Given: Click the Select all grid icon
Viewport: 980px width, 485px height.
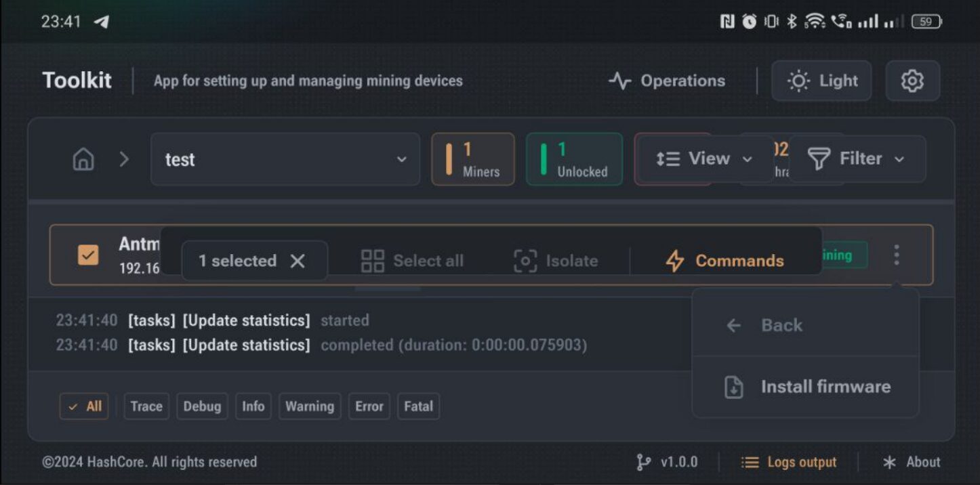Looking at the screenshot, I should point(373,261).
